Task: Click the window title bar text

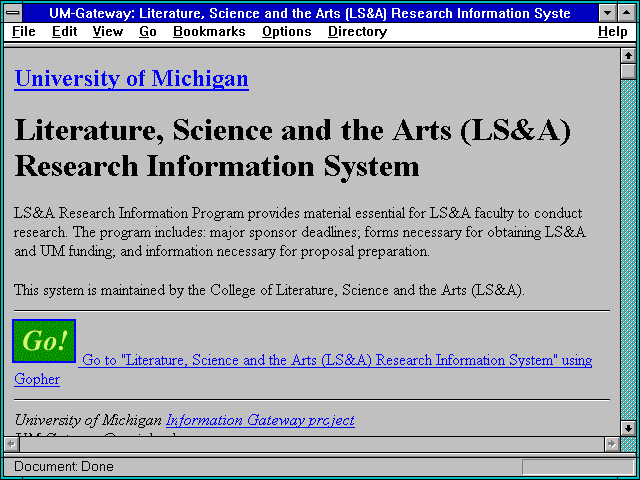Action: (310, 13)
